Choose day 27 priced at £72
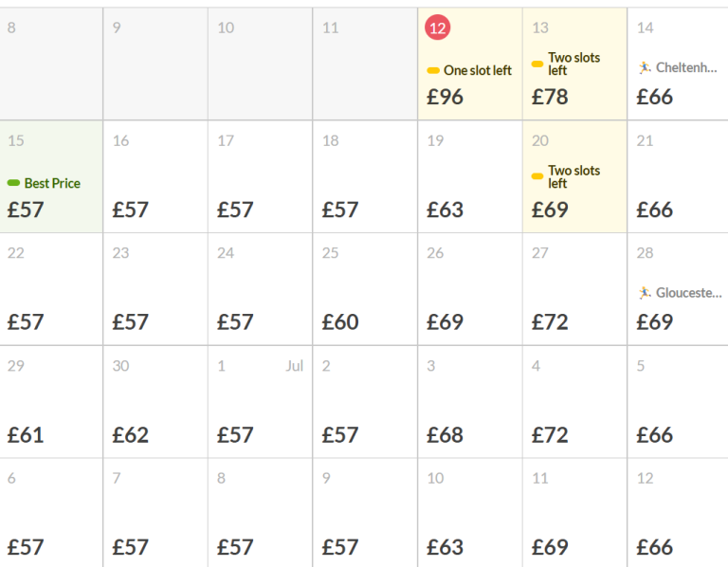This screenshot has width=728, height=567. 574,289
